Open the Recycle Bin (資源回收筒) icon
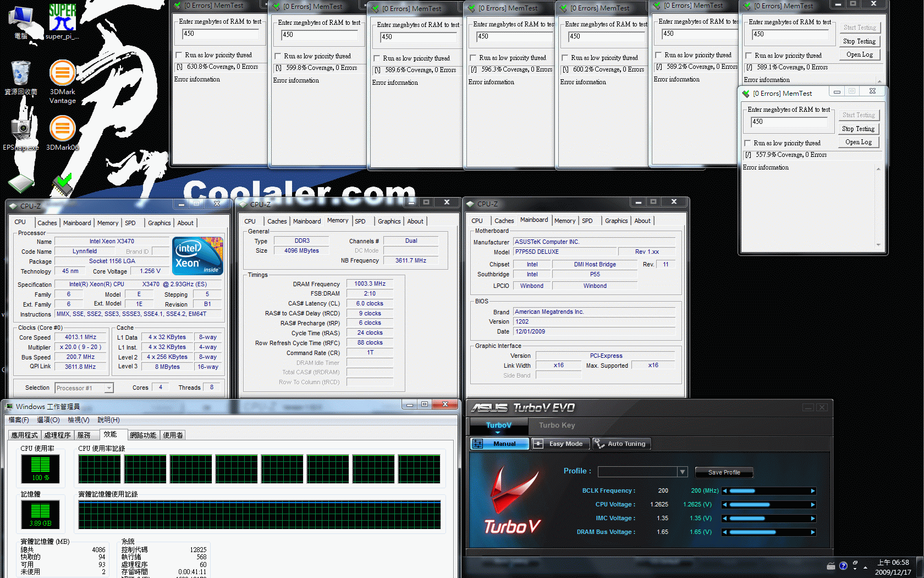This screenshot has width=924, height=578. tap(21, 78)
